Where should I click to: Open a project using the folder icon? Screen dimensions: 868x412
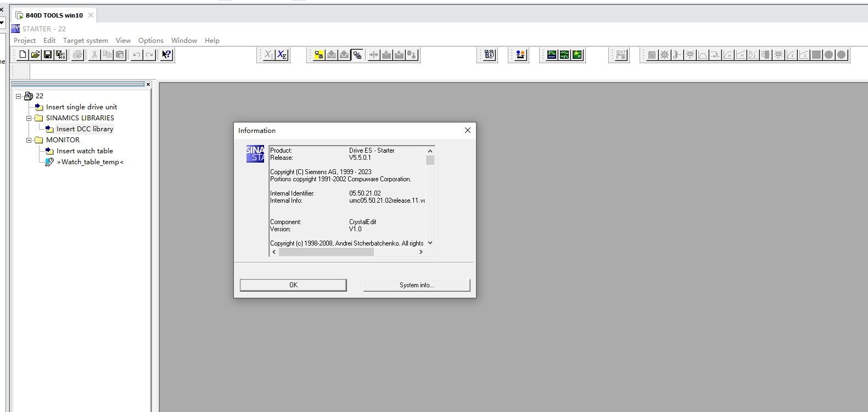click(35, 54)
